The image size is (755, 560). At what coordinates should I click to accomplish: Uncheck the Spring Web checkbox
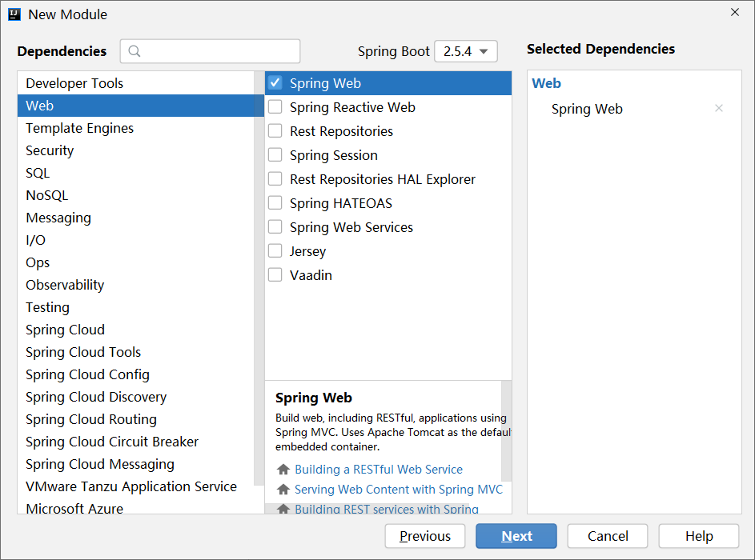tap(275, 82)
